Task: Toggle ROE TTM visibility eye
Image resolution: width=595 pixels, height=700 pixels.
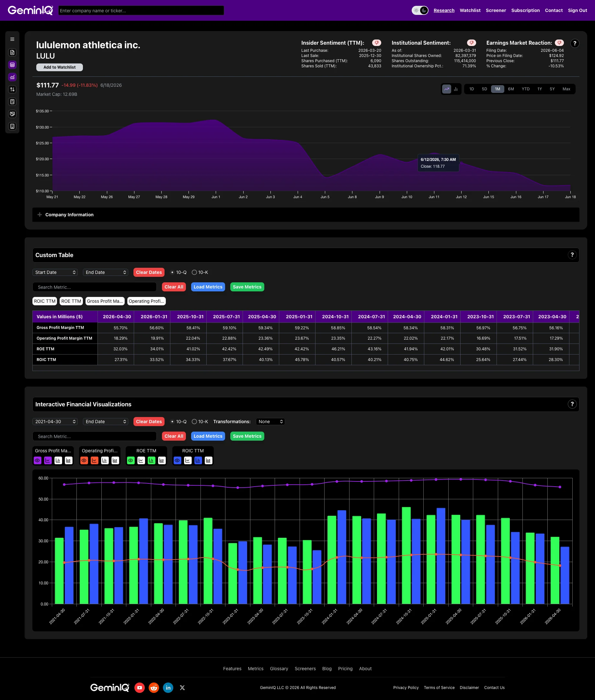Action: (x=131, y=460)
